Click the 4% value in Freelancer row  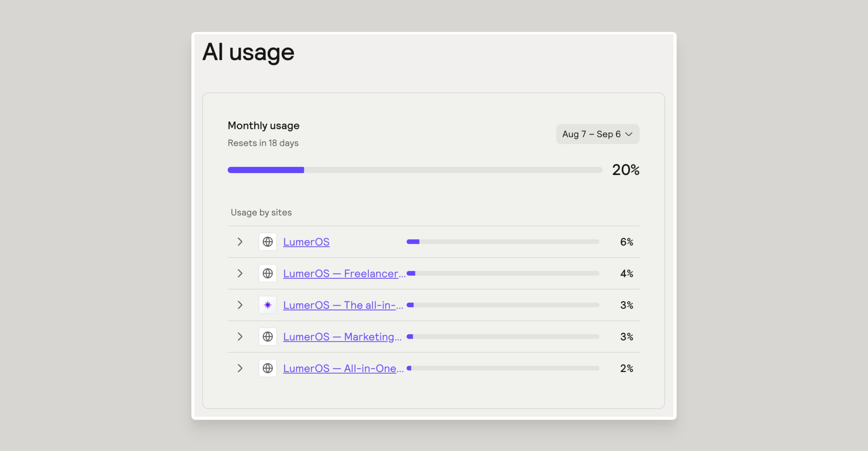[x=627, y=273]
